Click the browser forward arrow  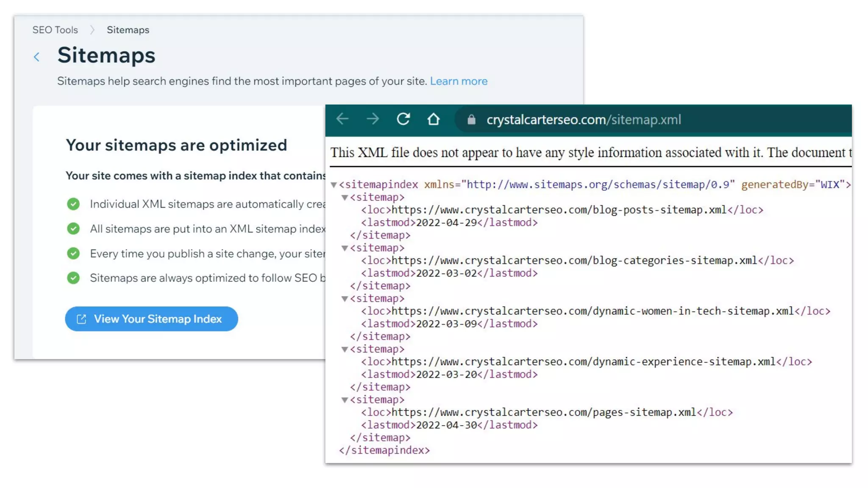373,119
